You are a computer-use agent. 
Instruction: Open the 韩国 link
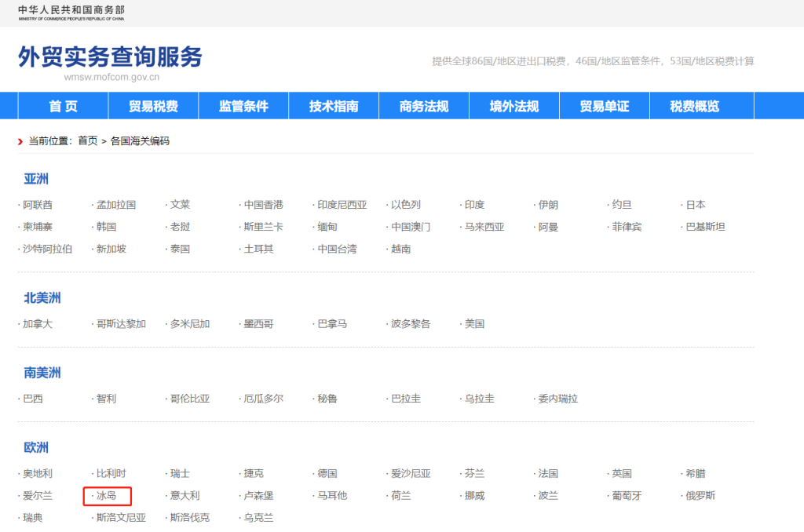point(106,227)
